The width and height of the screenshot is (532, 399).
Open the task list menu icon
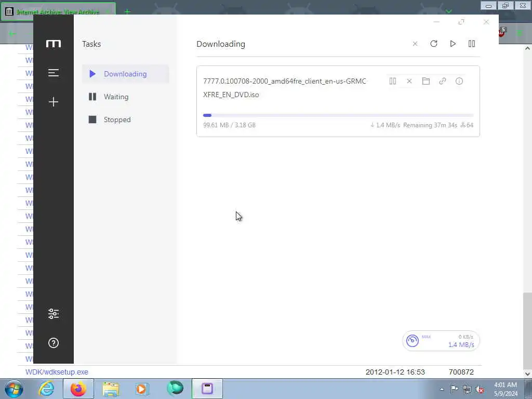point(54,73)
